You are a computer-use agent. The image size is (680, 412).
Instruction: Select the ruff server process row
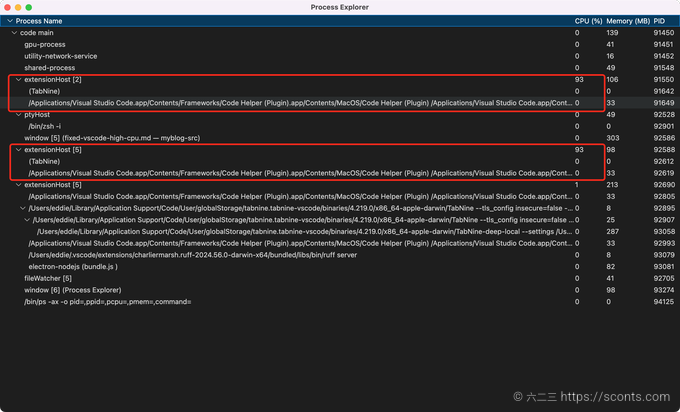pyautogui.click(x=340, y=255)
